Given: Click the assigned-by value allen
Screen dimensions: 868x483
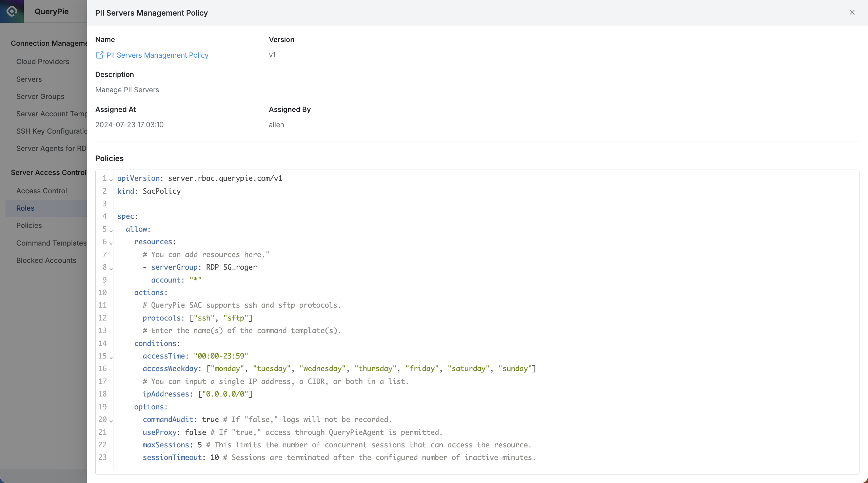Looking at the screenshot, I should click(x=276, y=125).
